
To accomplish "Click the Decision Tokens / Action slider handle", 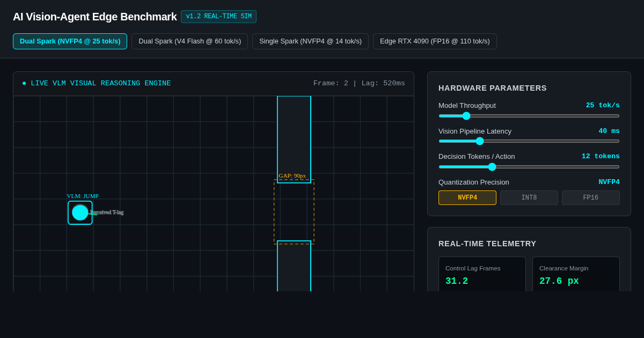I will [492, 167].
